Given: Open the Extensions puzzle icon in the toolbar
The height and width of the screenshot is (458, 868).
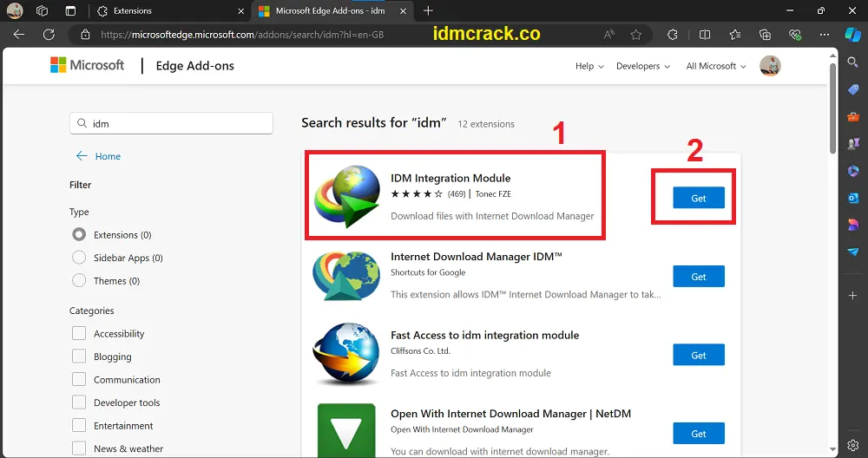Looking at the screenshot, I should [672, 35].
